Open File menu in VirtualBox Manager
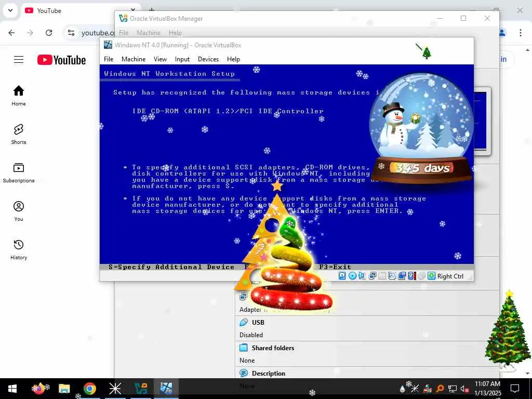 (124, 33)
